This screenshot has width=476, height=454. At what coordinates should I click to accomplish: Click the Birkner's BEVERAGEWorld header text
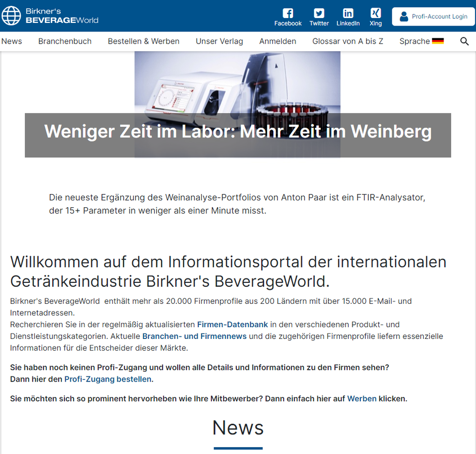coord(62,16)
